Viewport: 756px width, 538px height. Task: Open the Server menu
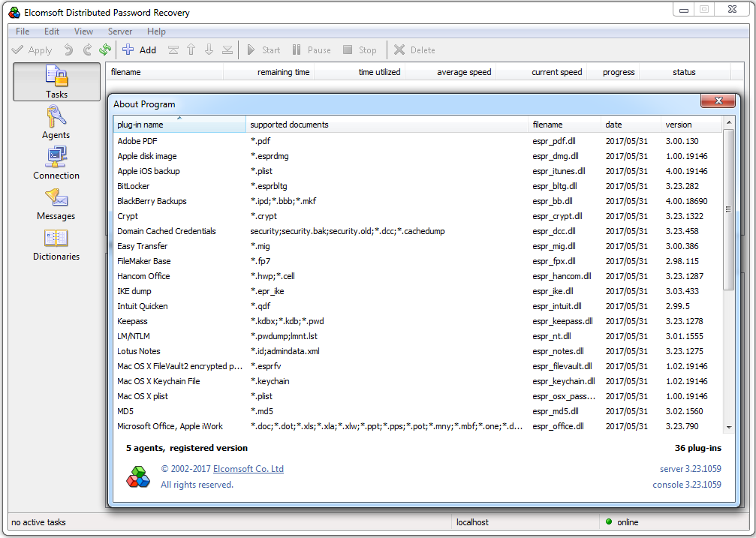[120, 32]
